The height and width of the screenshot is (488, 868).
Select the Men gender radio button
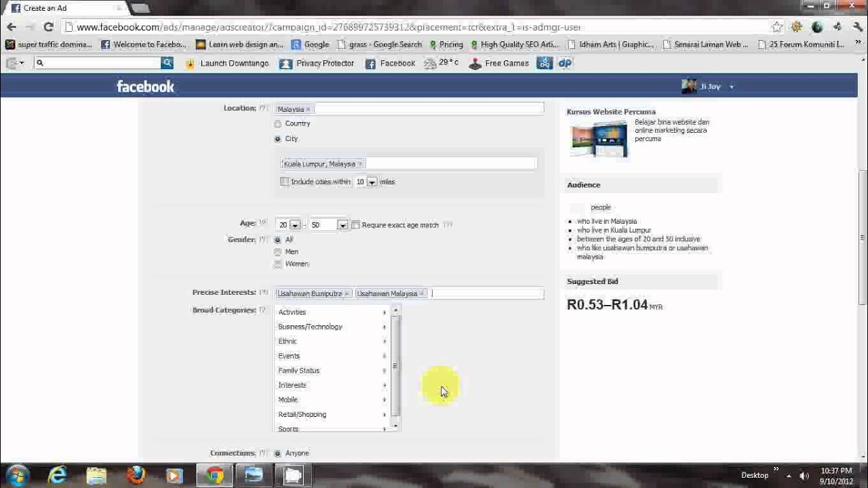click(277, 252)
